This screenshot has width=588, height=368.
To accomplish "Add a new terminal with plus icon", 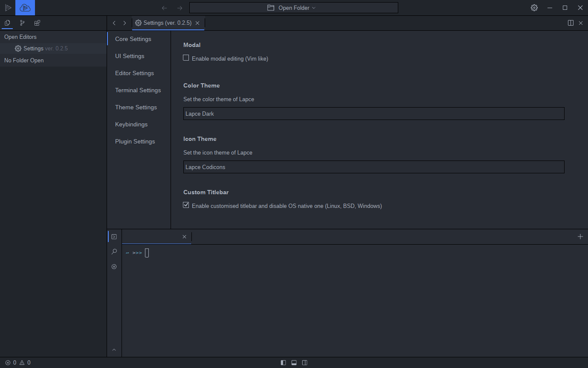I will tap(580, 237).
